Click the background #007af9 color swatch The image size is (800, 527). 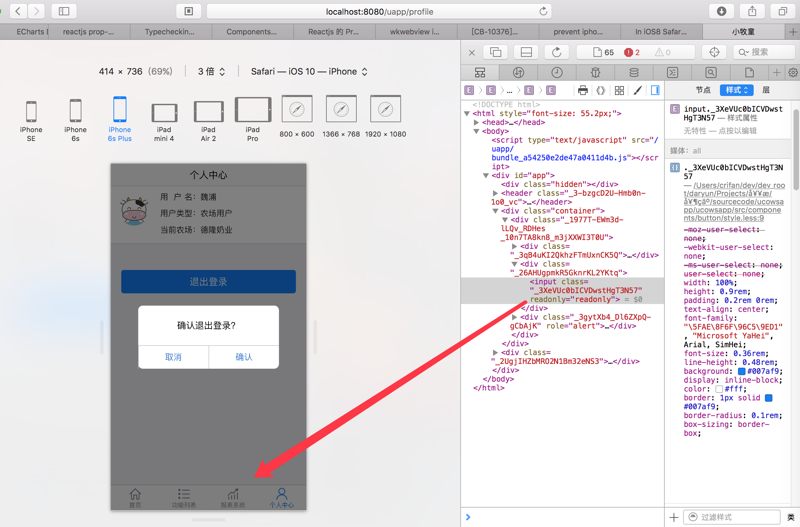(x=742, y=371)
